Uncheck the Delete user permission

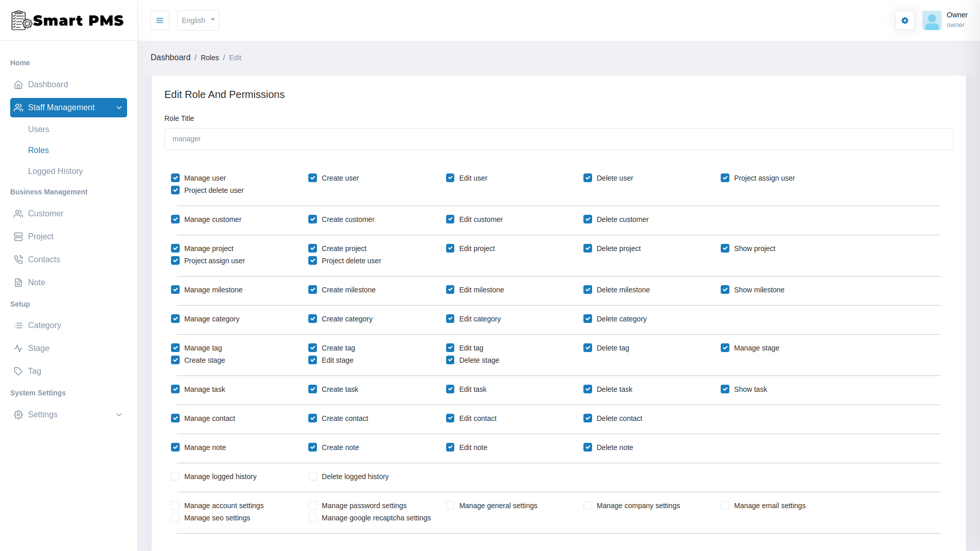coord(587,178)
